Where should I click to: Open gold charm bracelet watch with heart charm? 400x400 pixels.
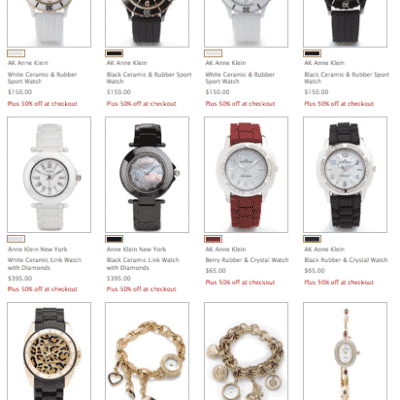(x=147, y=351)
